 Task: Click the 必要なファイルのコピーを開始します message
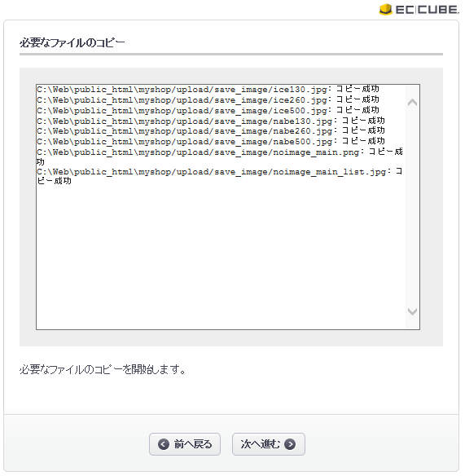(103, 370)
